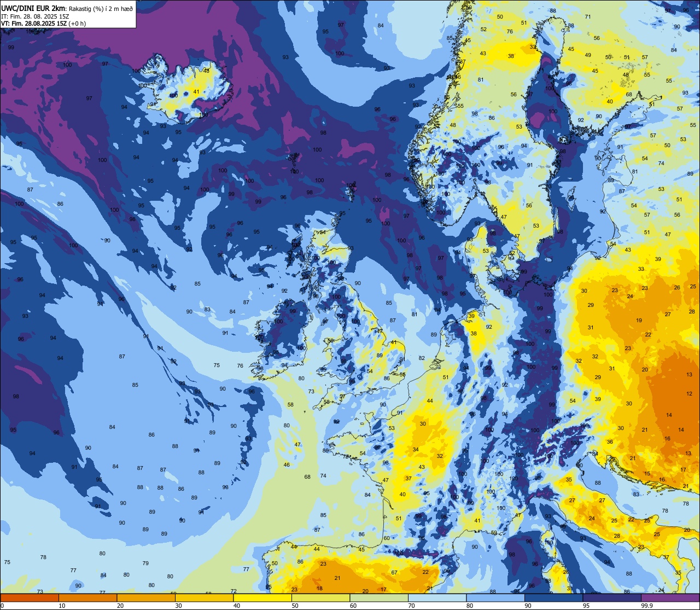This screenshot has height=610, width=700.
Task: Click the map value "41" over central Iceland
Action: tap(196, 92)
